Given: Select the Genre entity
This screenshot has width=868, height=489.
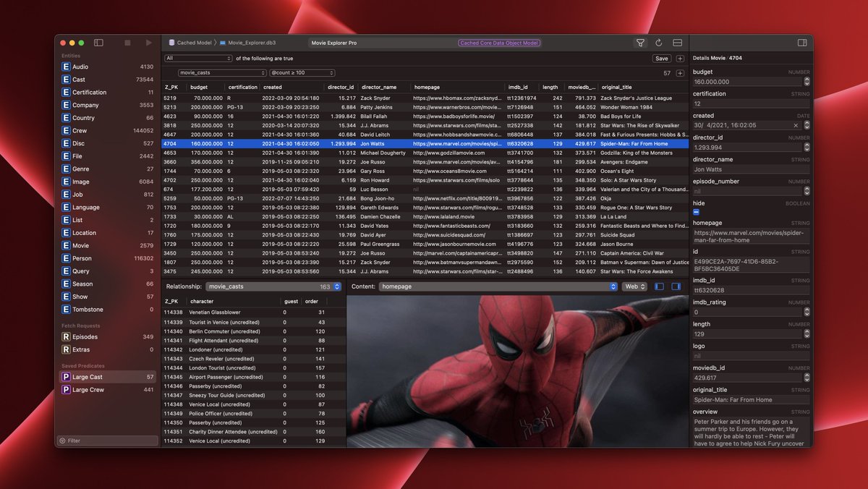Looking at the screenshot, I should pos(108,169).
